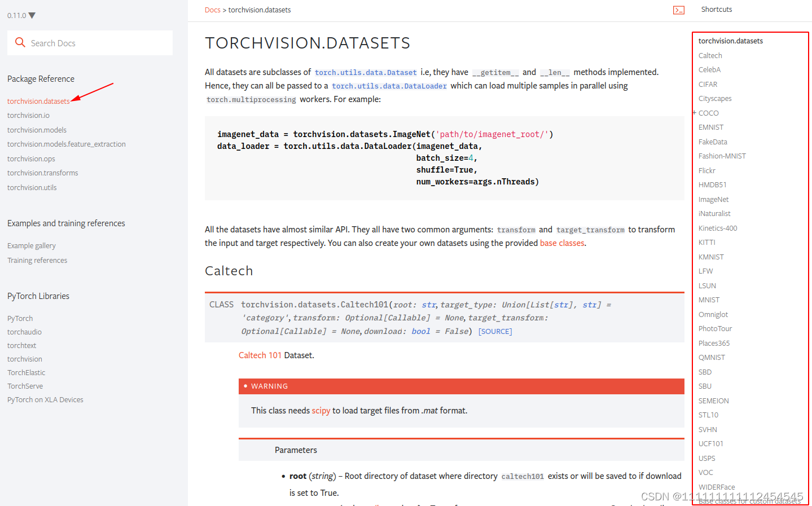812x506 pixels.
Task: Follow the base classes link
Action: 562,243
